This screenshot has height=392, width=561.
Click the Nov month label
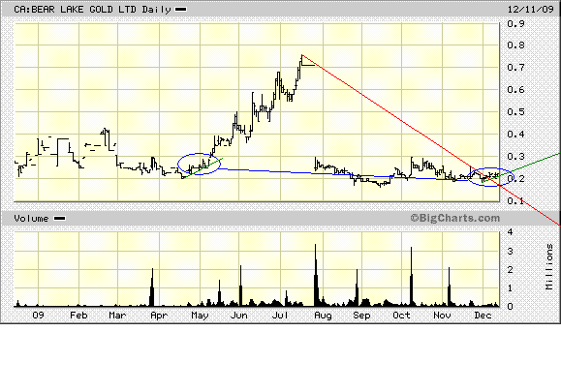(x=442, y=316)
